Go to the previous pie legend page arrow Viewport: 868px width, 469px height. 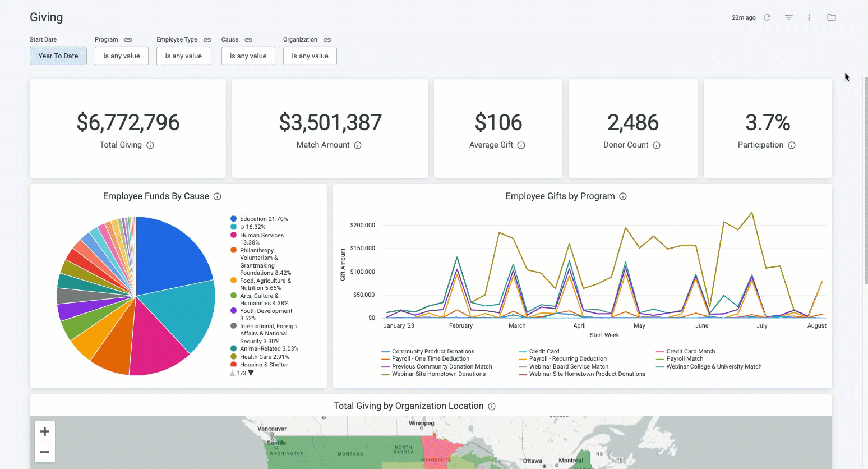click(x=233, y=373)
